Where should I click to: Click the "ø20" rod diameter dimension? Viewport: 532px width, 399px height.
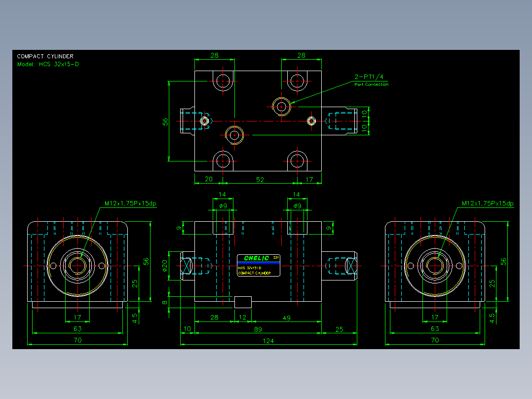[x=165, y=266]
